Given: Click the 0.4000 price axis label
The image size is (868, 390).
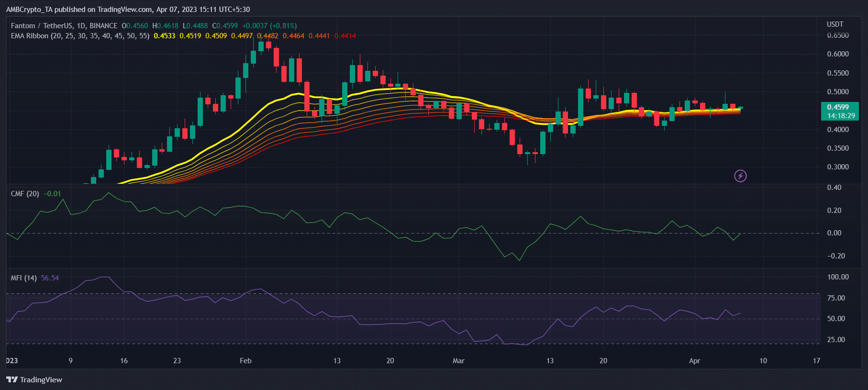Looking at the screenshot, I should pyautogui.click(x=838, y=130).
